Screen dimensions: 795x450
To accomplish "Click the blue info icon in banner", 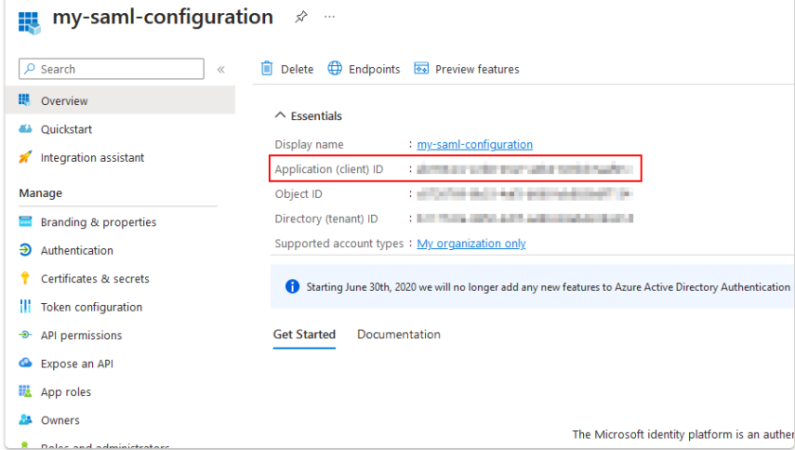I will [x=292, y=287].
